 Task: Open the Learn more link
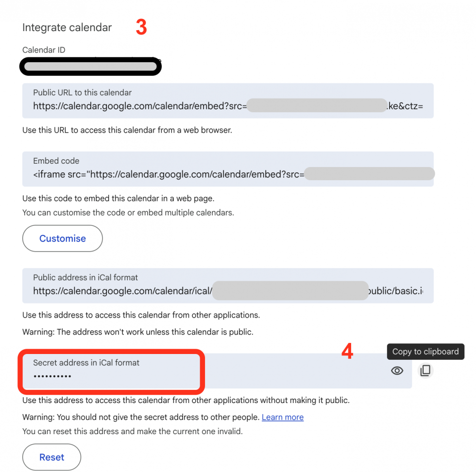click(x=283, y=417)
